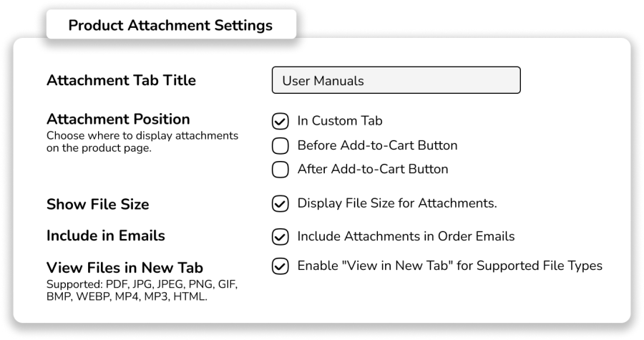
Task: Click the "After Add-to-Cart Button" option text
Action: point(373,170)
